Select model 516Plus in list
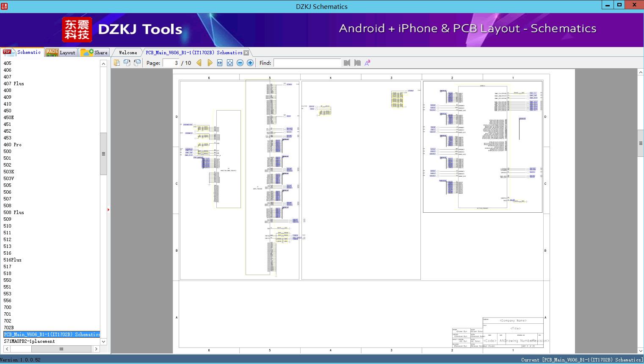This screenshot has height=364, width=644. pyautogui.click(x=13, y=260)
